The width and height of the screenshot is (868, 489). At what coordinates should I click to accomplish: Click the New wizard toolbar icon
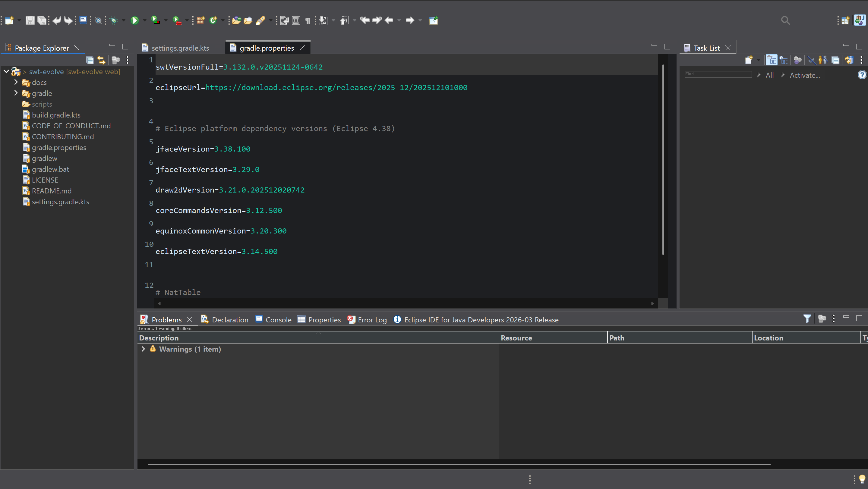pos(9,20)
